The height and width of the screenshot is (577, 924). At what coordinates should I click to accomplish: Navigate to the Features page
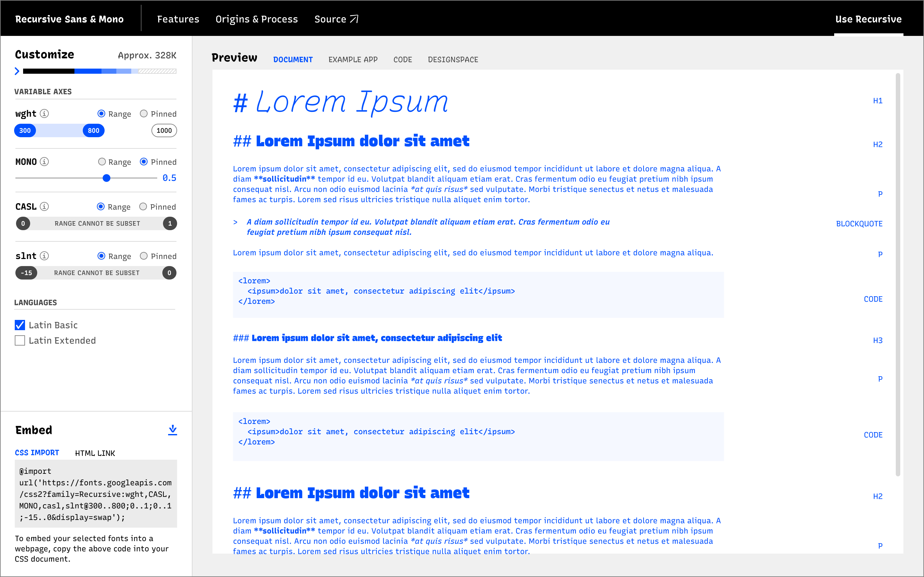click(x=178, y=19)
